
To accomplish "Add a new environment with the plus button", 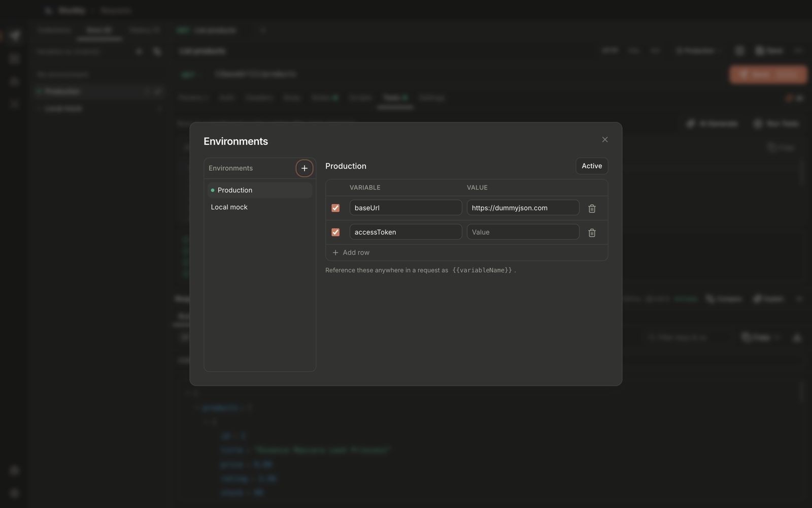I will pyautogui.click(x=304, y=168).
